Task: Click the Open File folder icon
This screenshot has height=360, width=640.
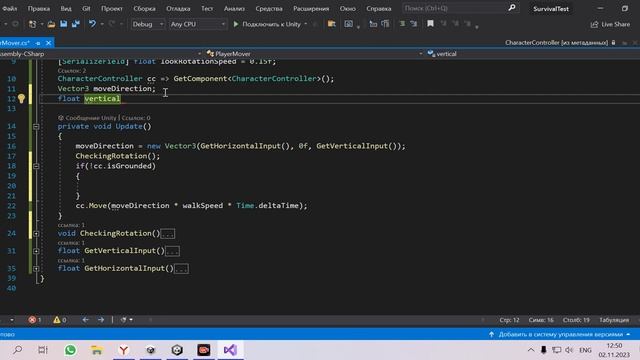Action: 51,24
